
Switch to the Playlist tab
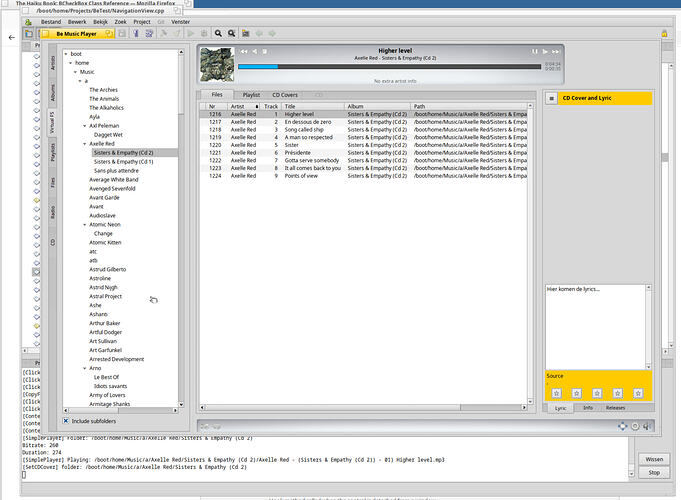pos(251,95)
